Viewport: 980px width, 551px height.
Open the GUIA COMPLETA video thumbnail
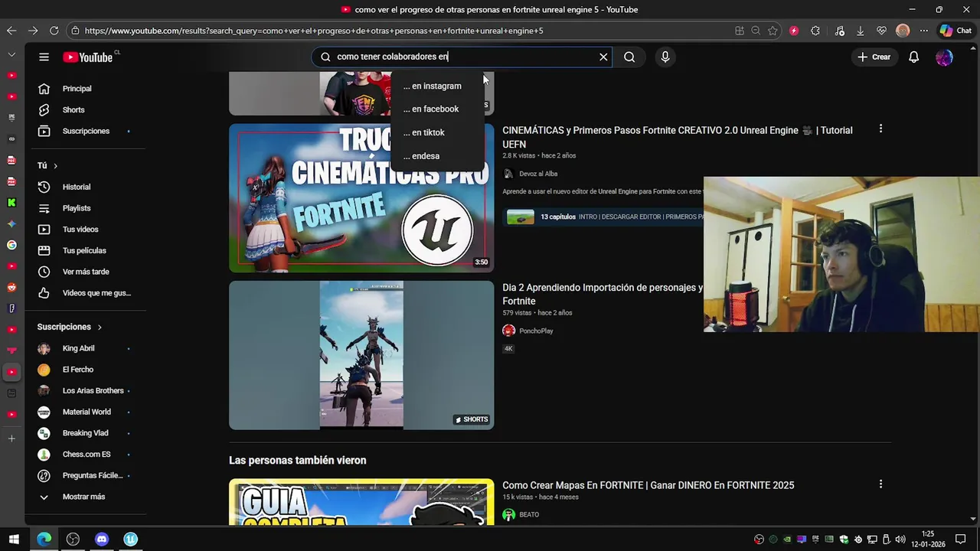pos(361,503)
